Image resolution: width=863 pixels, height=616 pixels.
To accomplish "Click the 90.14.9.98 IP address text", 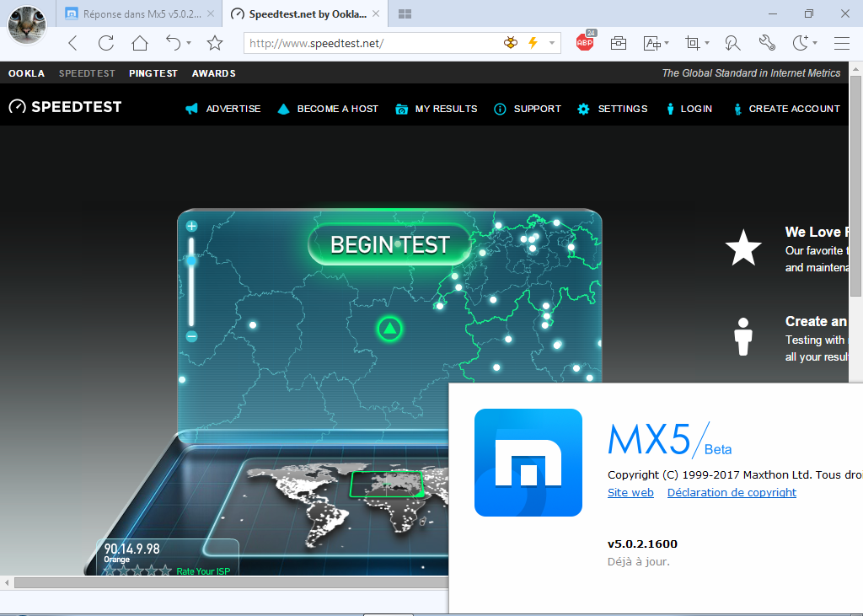I will pos(132,549).
